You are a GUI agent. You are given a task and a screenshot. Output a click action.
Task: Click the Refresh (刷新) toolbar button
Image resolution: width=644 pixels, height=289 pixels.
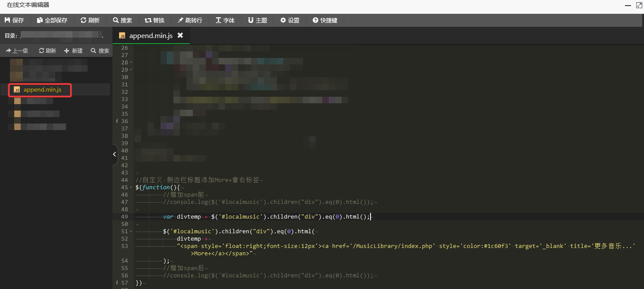(x=90, y=20)
